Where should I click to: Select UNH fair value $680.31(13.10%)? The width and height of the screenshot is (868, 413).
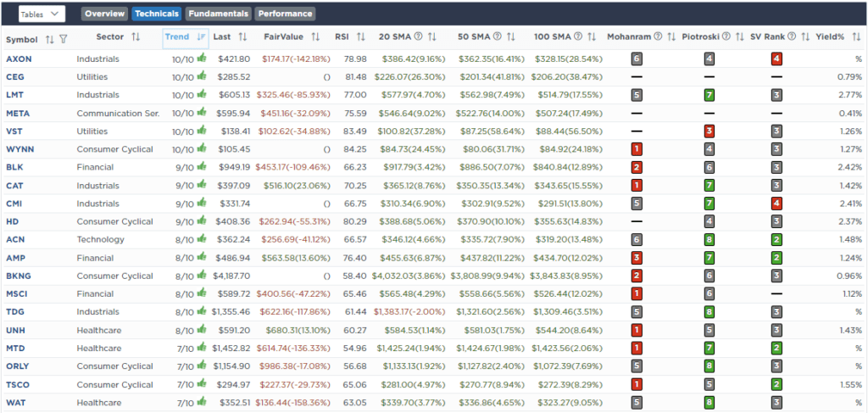coord(299,330)
